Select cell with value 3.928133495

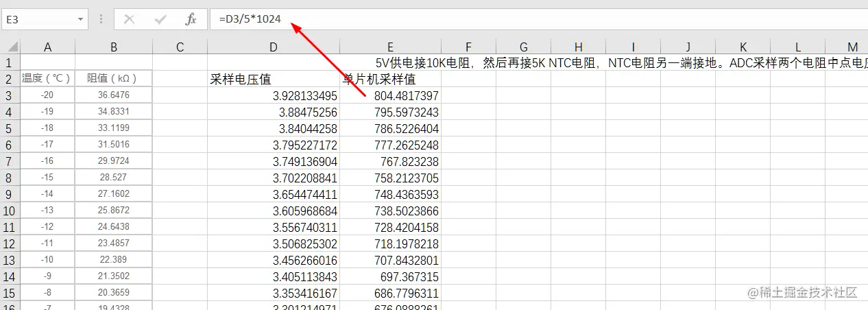[274, 95]
